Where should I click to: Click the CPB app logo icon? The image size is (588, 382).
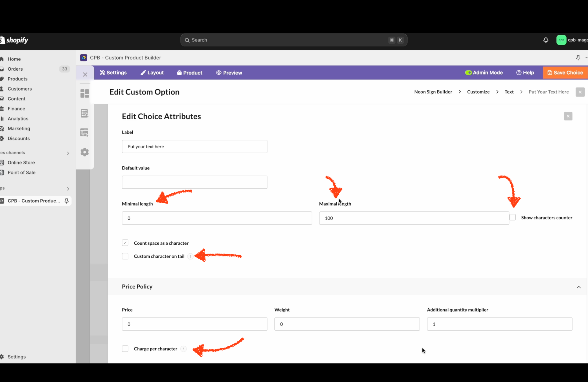click(84, 58)
